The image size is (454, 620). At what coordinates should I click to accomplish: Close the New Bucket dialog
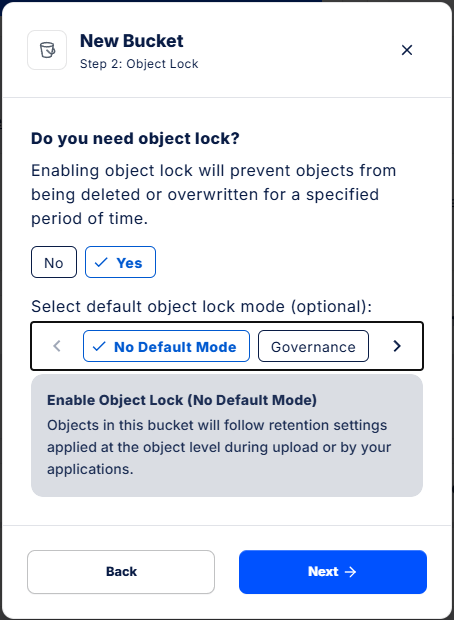[x=407, y=50]
